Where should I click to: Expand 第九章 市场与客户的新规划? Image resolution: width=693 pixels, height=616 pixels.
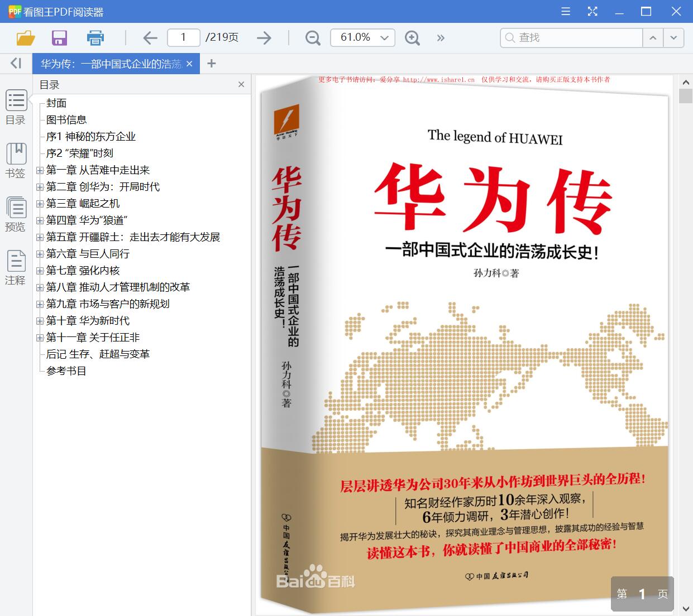[40, 304]
